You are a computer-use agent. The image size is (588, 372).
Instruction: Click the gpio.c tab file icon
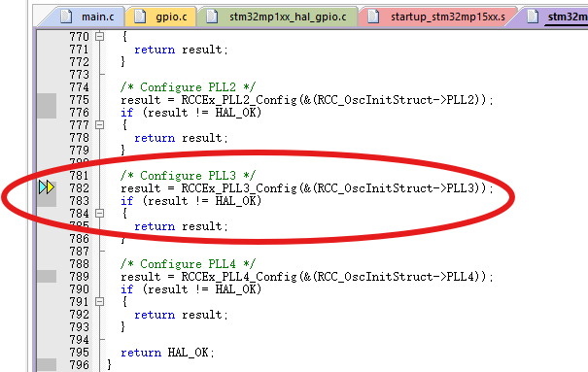pos(140,17)
